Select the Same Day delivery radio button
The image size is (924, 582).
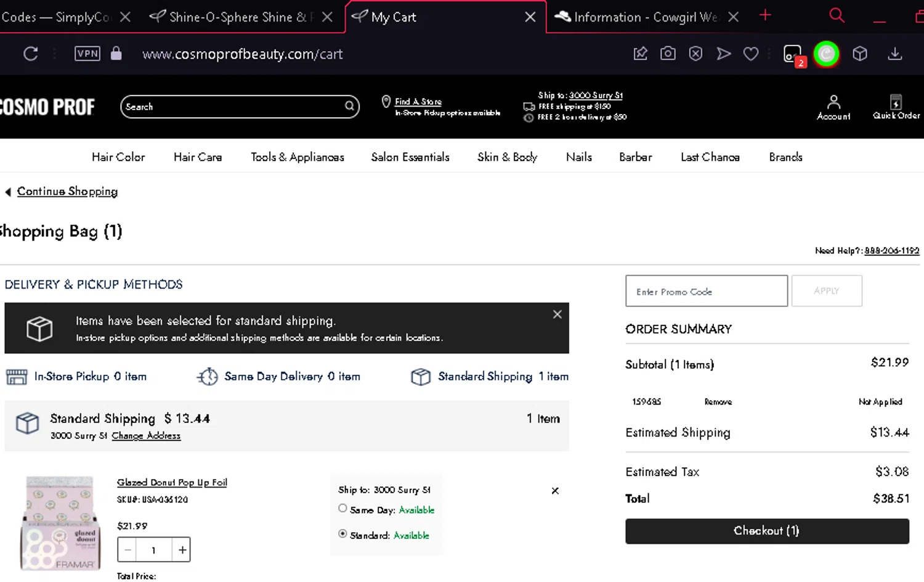coord(342,509)
